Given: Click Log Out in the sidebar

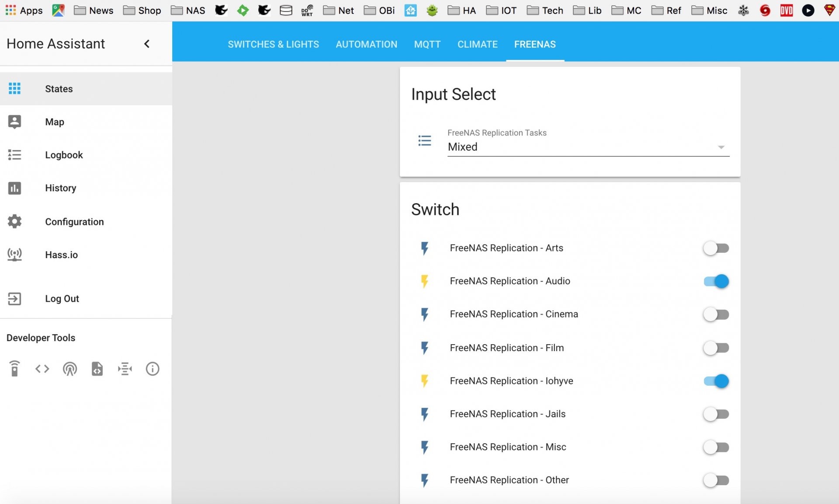Looking at the screenshot, I should coord(86,299).
